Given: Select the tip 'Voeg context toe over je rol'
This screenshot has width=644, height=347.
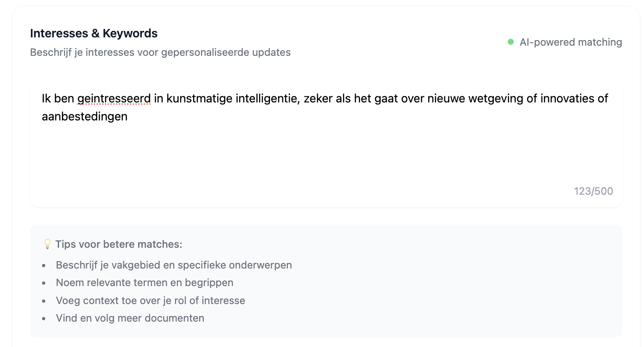Looking at the screenshot, I should point(150,300).
